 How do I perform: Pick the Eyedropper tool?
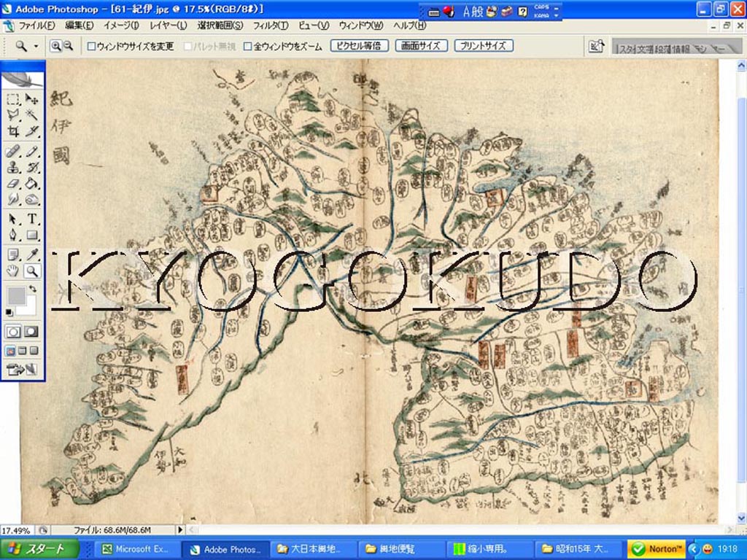coord(32,254)
